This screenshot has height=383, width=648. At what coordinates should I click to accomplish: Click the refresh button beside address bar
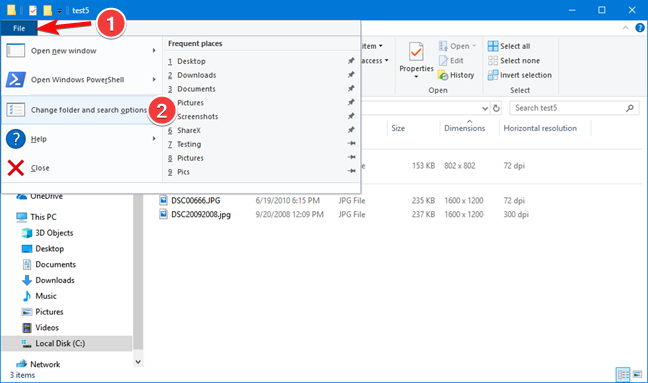(496, 108)
